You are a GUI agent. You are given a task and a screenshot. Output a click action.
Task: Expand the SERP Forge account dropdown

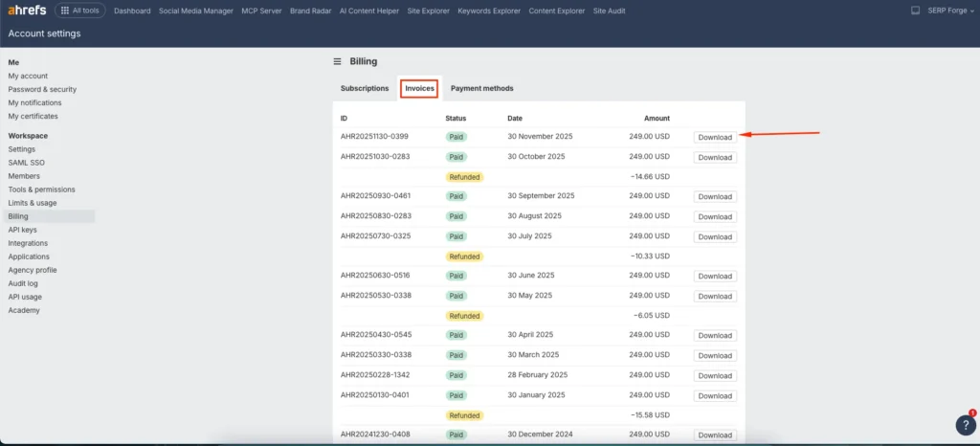(x=950, y=11)
